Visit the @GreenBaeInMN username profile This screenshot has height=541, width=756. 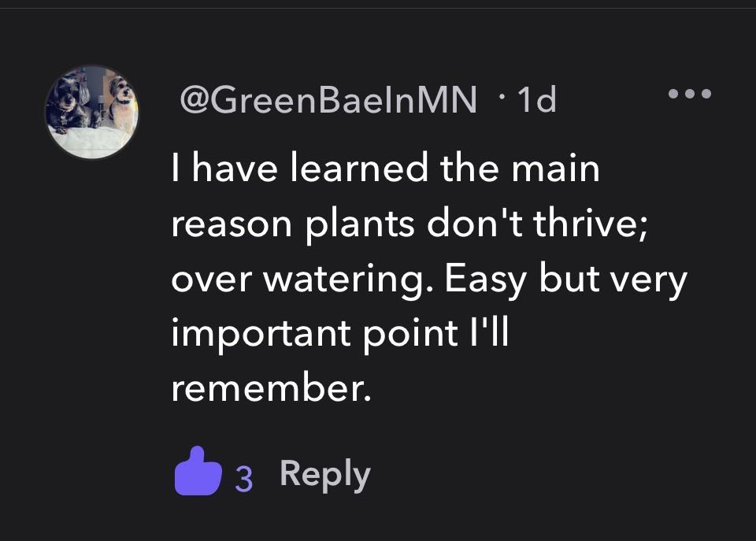point(328,100)
